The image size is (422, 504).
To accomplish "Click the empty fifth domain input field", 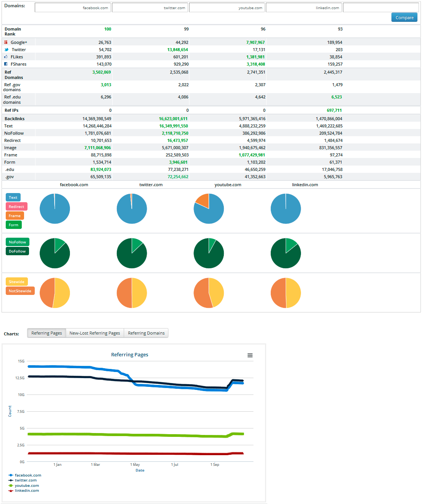I will point(380,8).
